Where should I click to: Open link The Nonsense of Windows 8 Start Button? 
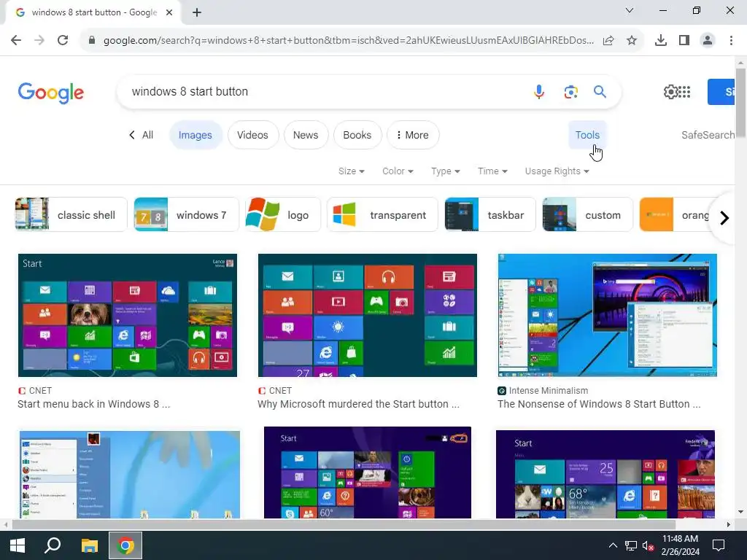point(599,404)
